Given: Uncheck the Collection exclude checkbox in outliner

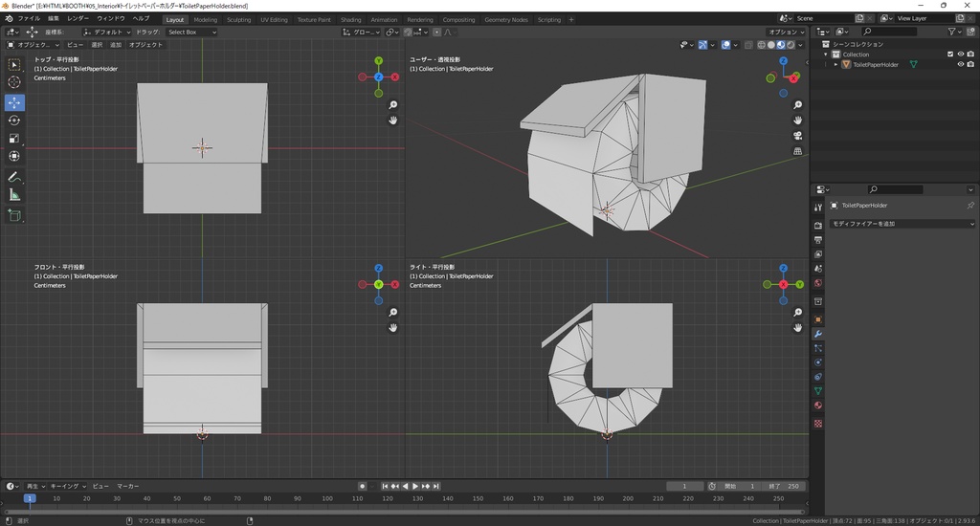Looking at the screenshot, I should (950, 55).
